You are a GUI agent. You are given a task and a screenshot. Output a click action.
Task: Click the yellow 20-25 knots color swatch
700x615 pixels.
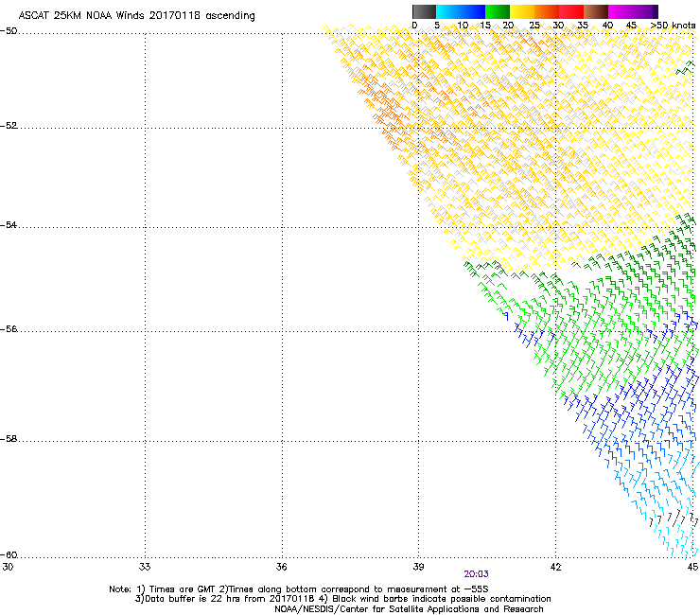(522, 11)
